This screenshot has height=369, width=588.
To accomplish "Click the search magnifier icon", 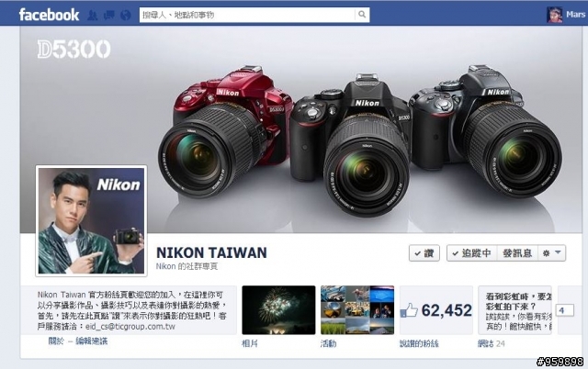I will (362, 15).
